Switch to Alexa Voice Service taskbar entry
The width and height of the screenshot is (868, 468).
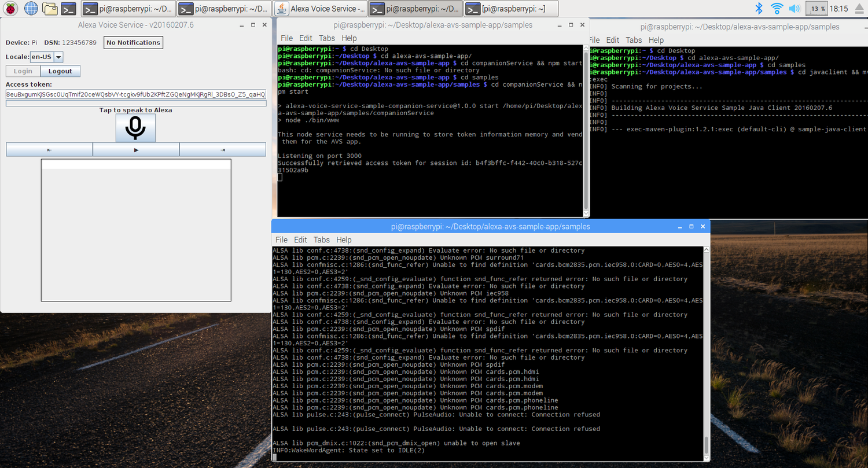pos(320,9)
